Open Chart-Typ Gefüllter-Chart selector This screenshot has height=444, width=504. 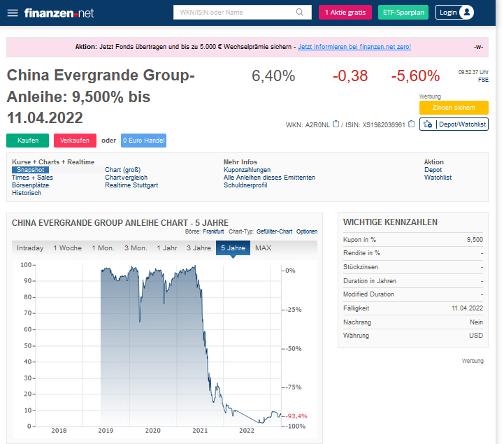[x=274, y=231]
